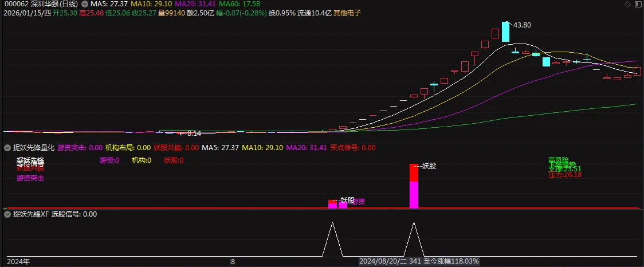Select the MA20: 31.41 label in main chart header
The width and height of the screenshot is (644, 267).
194,3
